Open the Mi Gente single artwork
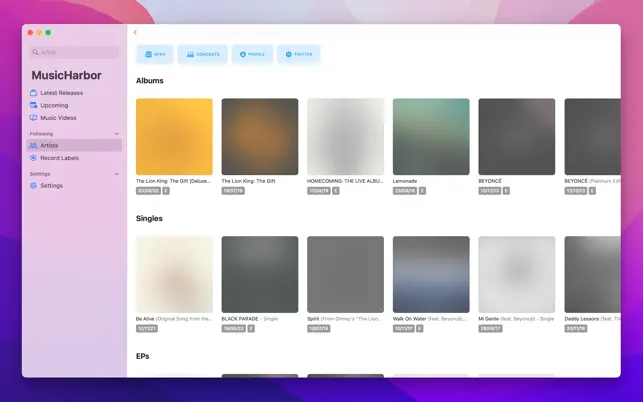Viewport: 643px width, 402px height. pyautogui.click(x=517, y=274)
